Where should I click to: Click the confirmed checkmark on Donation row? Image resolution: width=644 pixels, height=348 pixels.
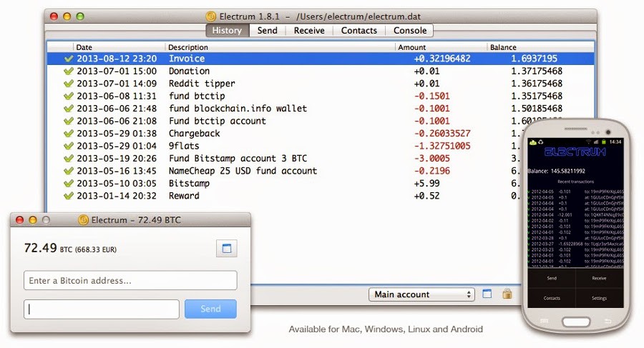coord(69,71)
